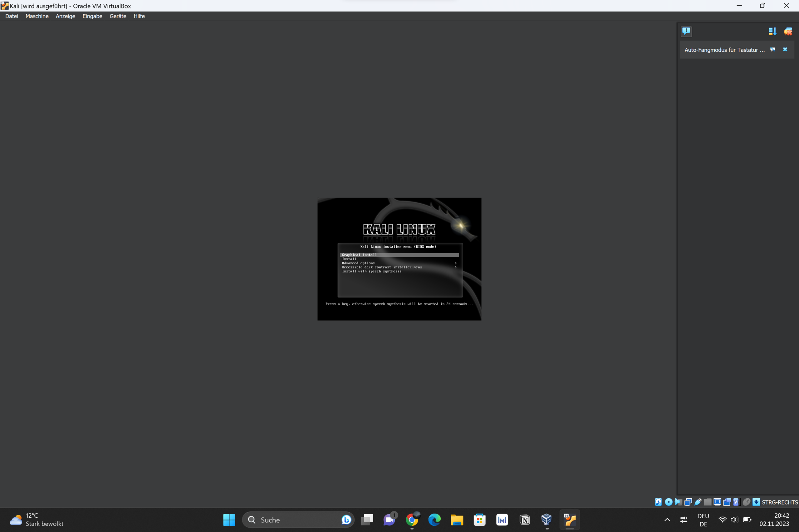Open the blue M app on taskbar

tap(502, 520)
